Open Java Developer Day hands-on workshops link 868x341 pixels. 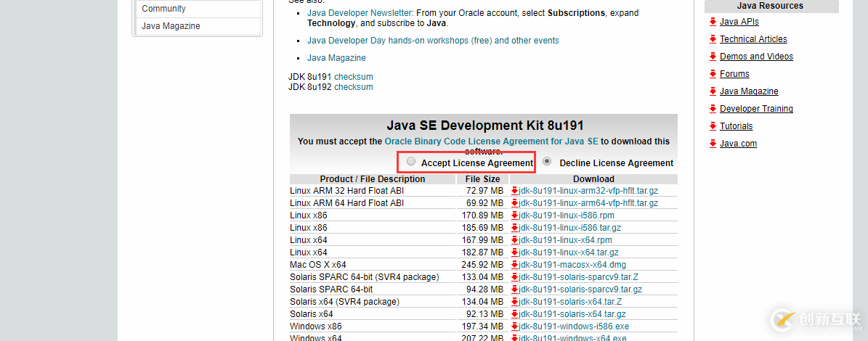click(x=433, y=41)
